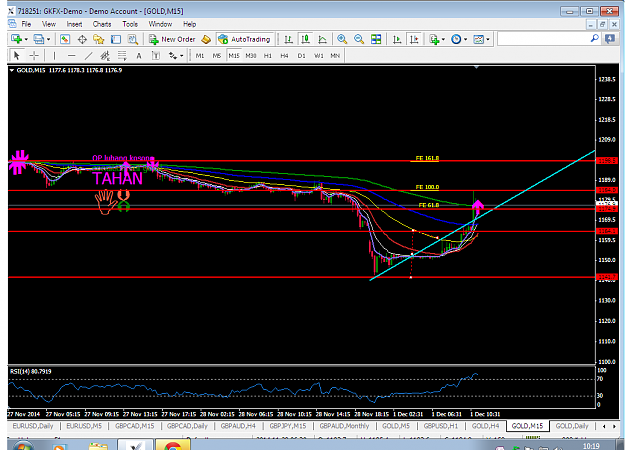
Task: Switch chart to Line Chart mode
Action: pyautogui.click(x=322, y=39)
